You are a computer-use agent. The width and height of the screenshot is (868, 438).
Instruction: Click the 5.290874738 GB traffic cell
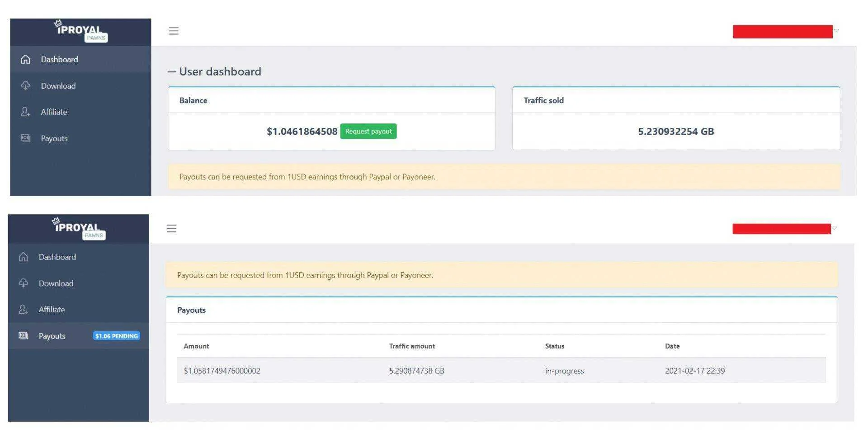[x=417, y=371]
